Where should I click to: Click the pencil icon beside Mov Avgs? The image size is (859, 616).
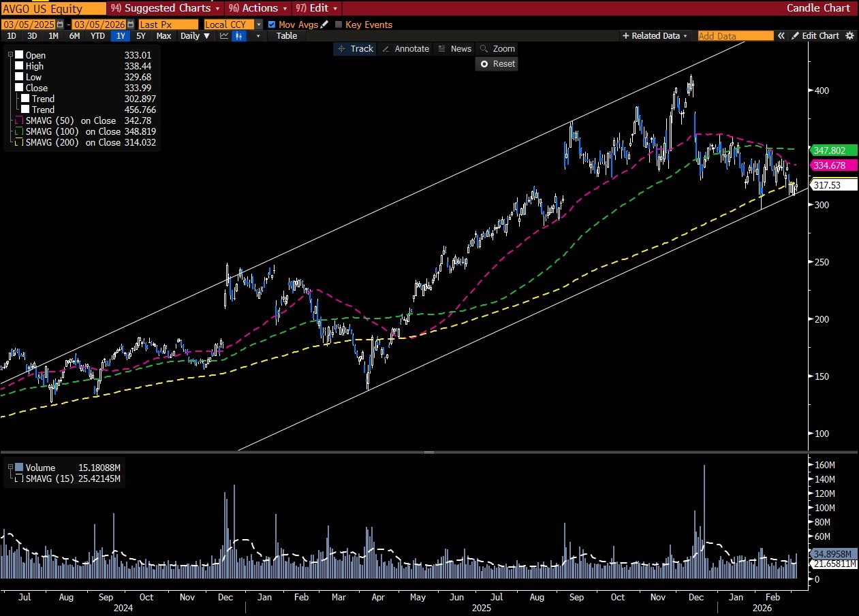pyautogui.click(x=324, y=25)
